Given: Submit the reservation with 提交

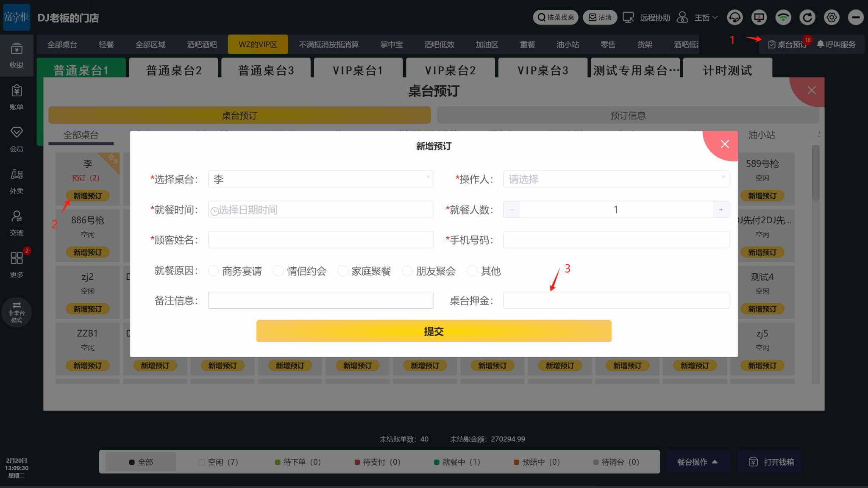Looking at the screenshot, I should coord(434,331).
